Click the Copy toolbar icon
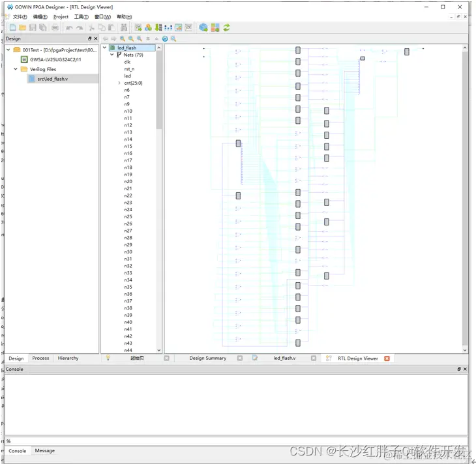 pos(101,28)
